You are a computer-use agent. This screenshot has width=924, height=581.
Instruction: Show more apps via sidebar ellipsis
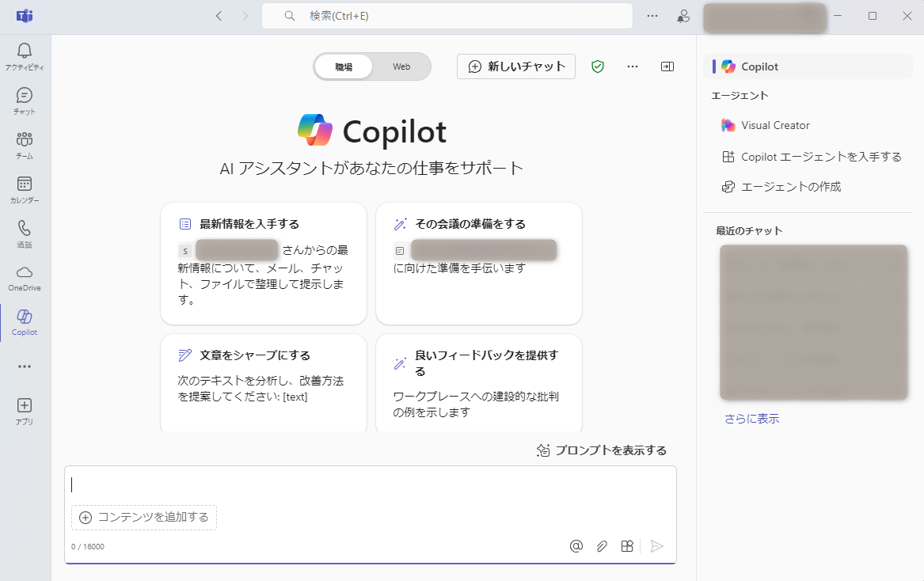[25, 366]
